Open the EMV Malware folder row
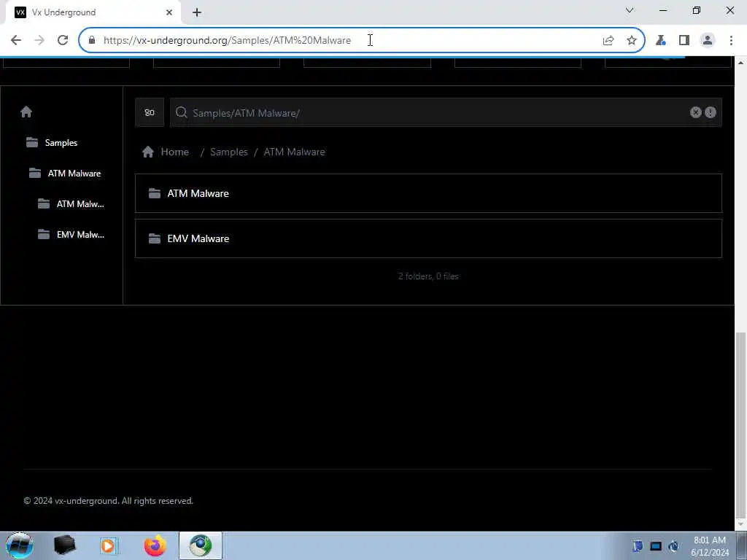The image size is (747, 560). (428, 238)
